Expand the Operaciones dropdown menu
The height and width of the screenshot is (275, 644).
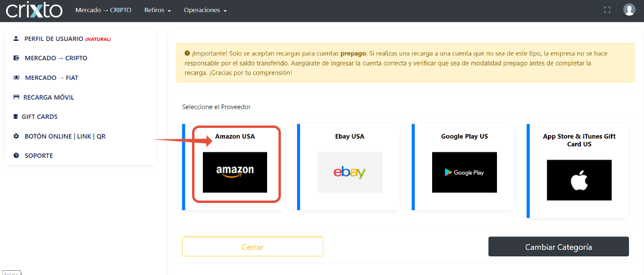tap(205, 10)
